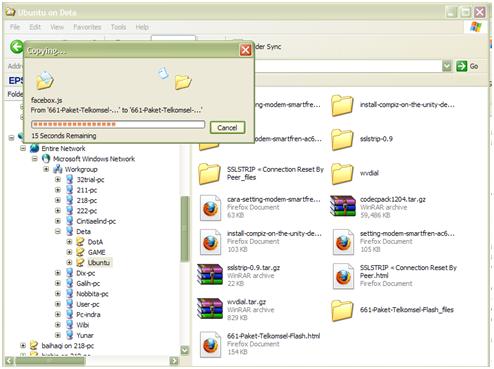Select the codecpack1204.tar.gz WinRAR archive icon

[x=343, y=206]
